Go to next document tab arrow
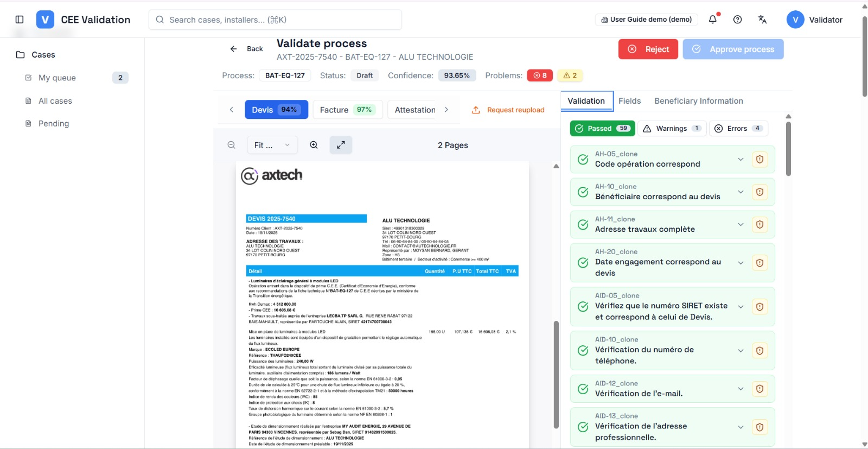Image resolution: width=868 pixels, height=449 pixels. [x=446, y=110]
